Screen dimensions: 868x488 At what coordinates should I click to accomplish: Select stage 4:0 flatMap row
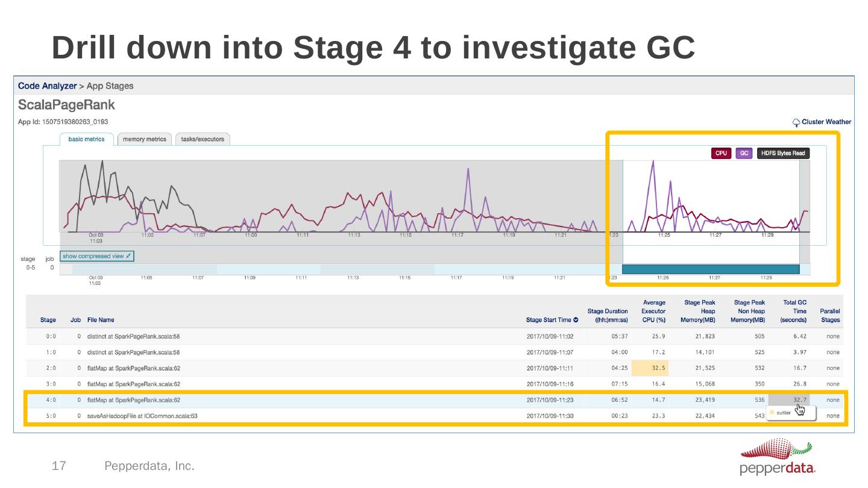(x=134, y=399)
